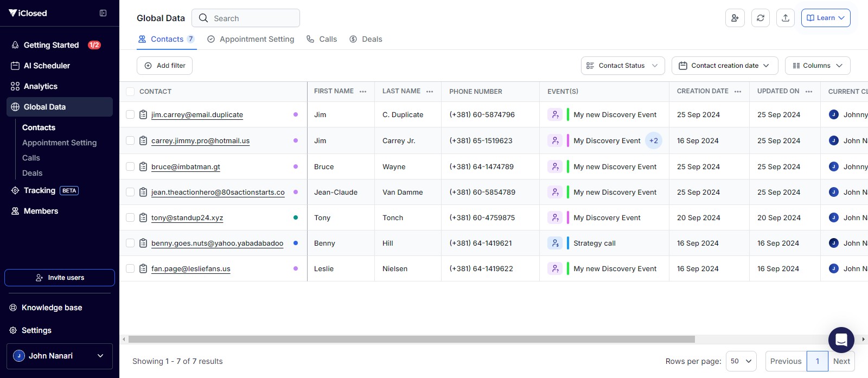Open Contact creation date dropdown
The image size is (868, 378).
tap(725, 66)
